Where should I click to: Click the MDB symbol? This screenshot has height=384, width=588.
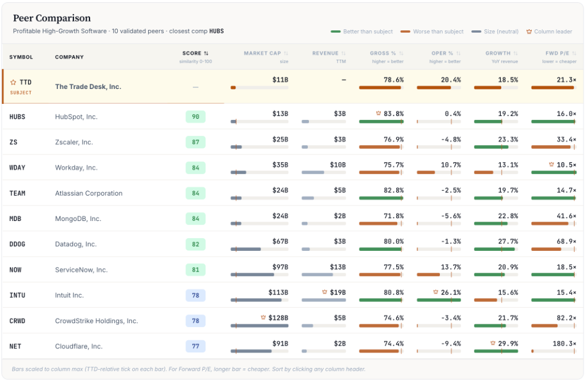16,219
